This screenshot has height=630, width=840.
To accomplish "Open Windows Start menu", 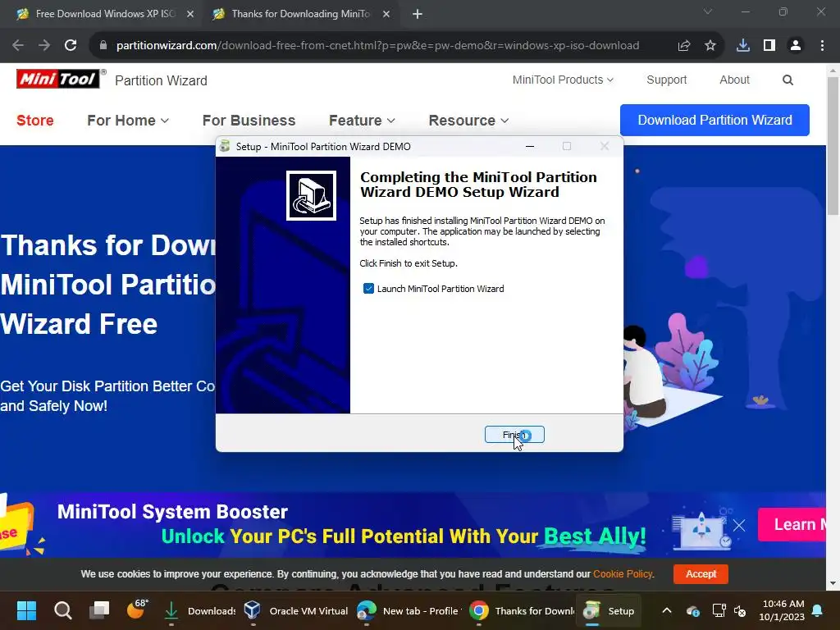I will pyautogui.click(x=26, y=610).
